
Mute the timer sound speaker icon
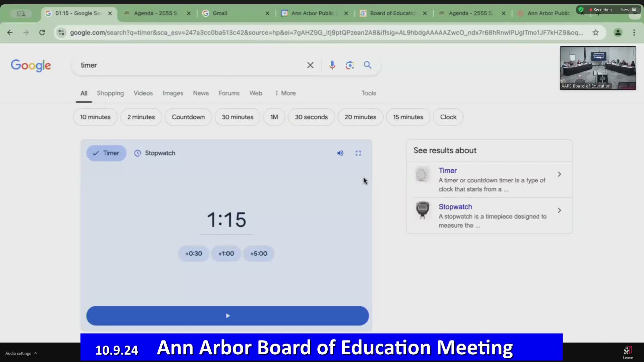[x=340, y=153]
